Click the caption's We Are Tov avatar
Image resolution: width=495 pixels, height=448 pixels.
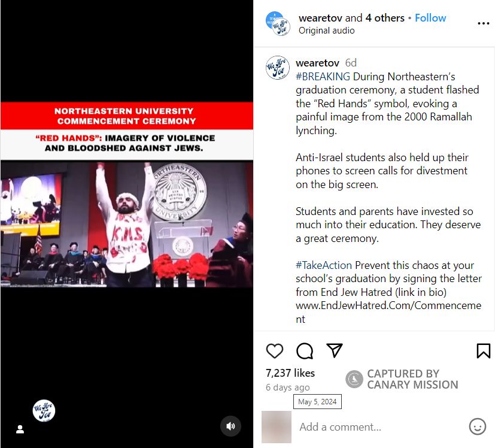click(278, 68)
